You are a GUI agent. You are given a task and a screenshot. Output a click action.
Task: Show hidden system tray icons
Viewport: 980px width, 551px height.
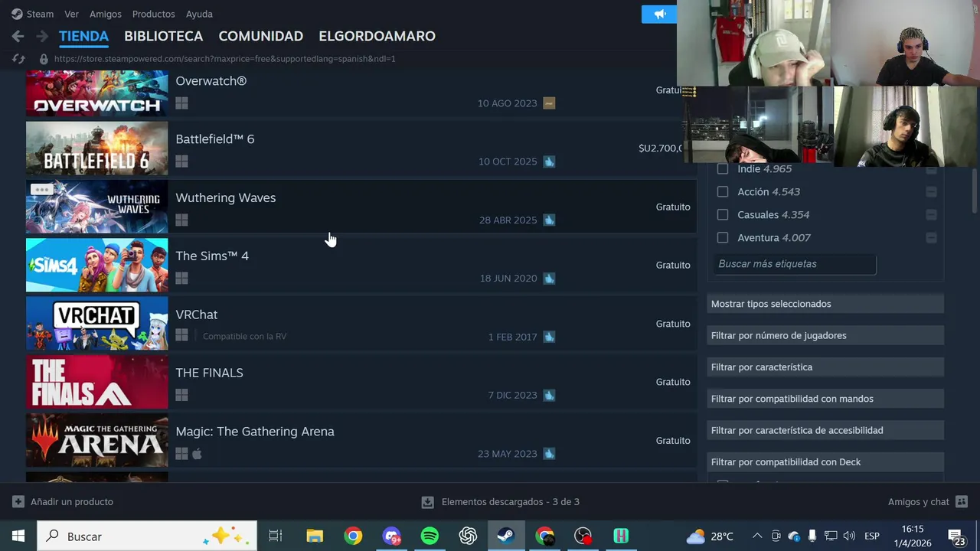tap(757, 536)
